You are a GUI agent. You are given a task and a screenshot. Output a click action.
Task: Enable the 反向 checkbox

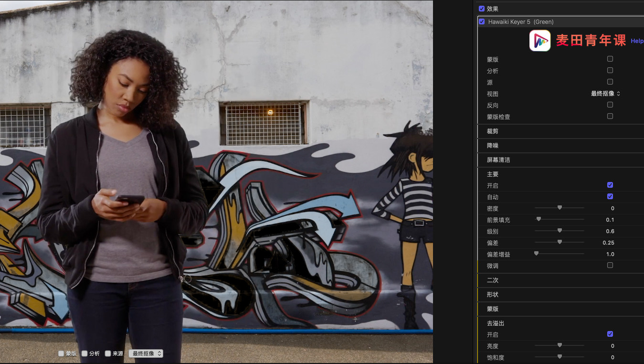610,105
